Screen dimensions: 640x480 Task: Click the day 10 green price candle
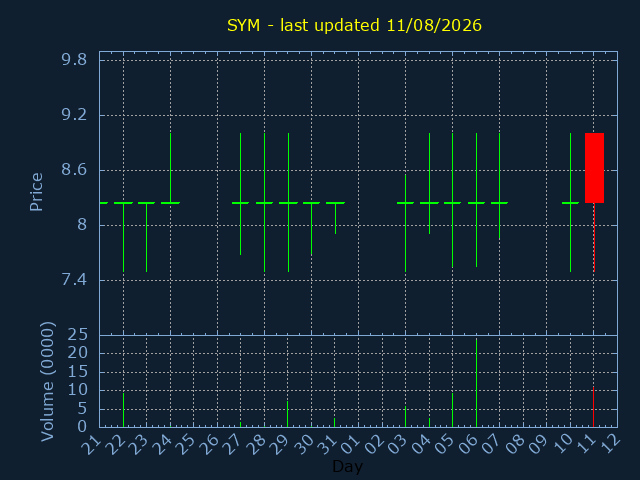tap(571, 202)
